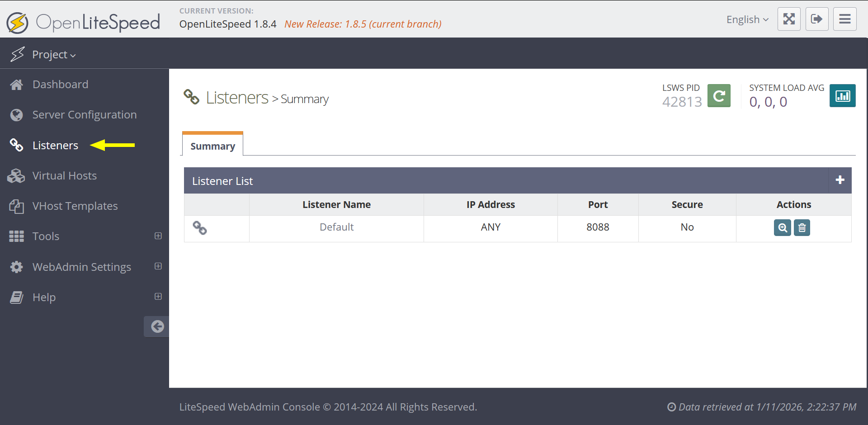
Task: Expand the Tools menu section
Action: pos(158,236)
